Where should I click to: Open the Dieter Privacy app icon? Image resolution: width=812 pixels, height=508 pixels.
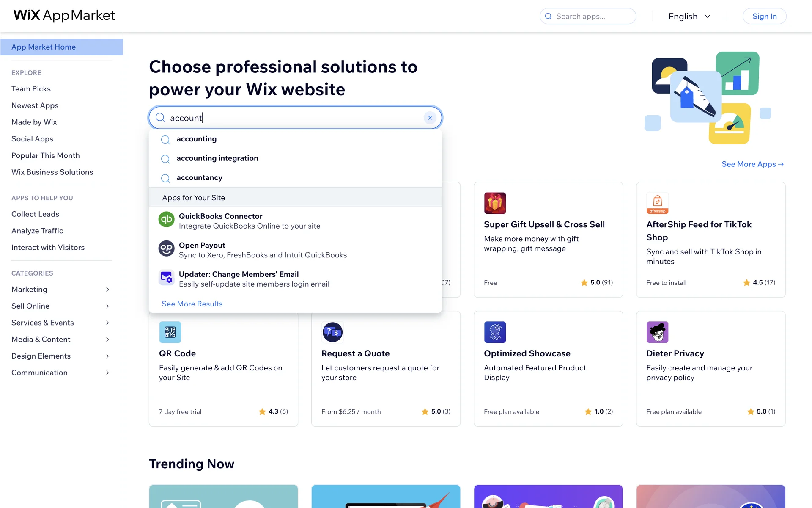pos(657,332)
